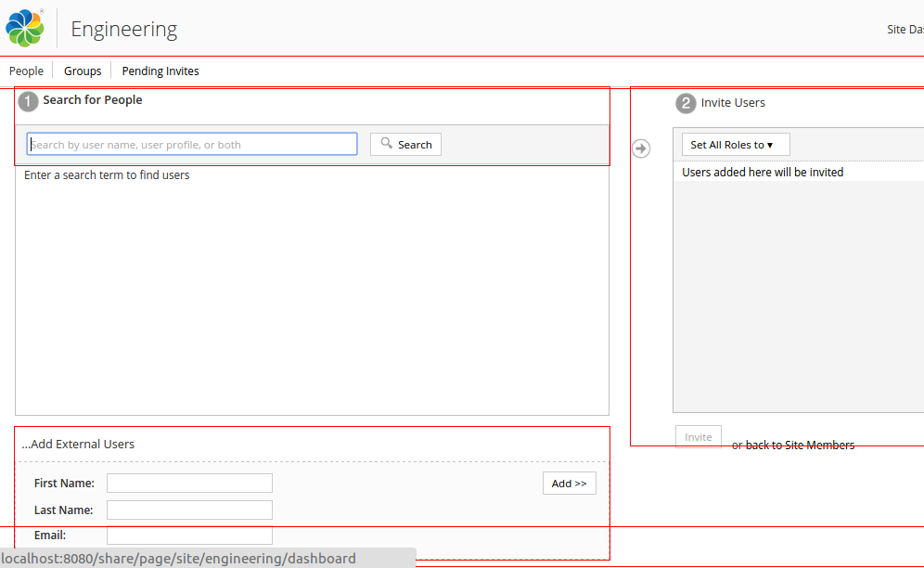Expand the roles dropdown arrow
Viewport: 924px width, 568px height.
[779, 144]
